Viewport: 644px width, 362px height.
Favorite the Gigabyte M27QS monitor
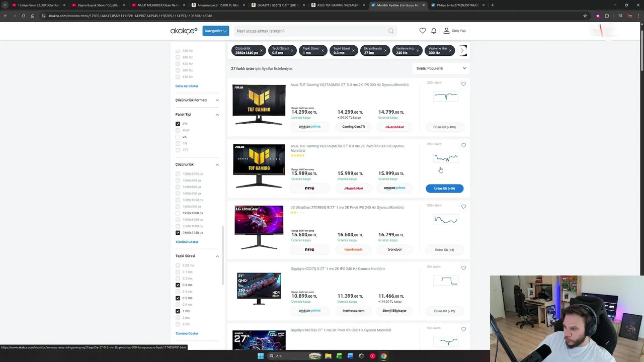point(463,329)
